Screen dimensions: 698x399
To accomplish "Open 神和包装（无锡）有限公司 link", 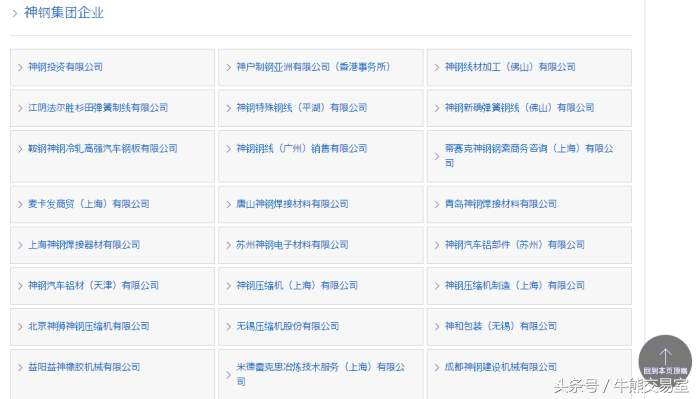I will (501, 326).
